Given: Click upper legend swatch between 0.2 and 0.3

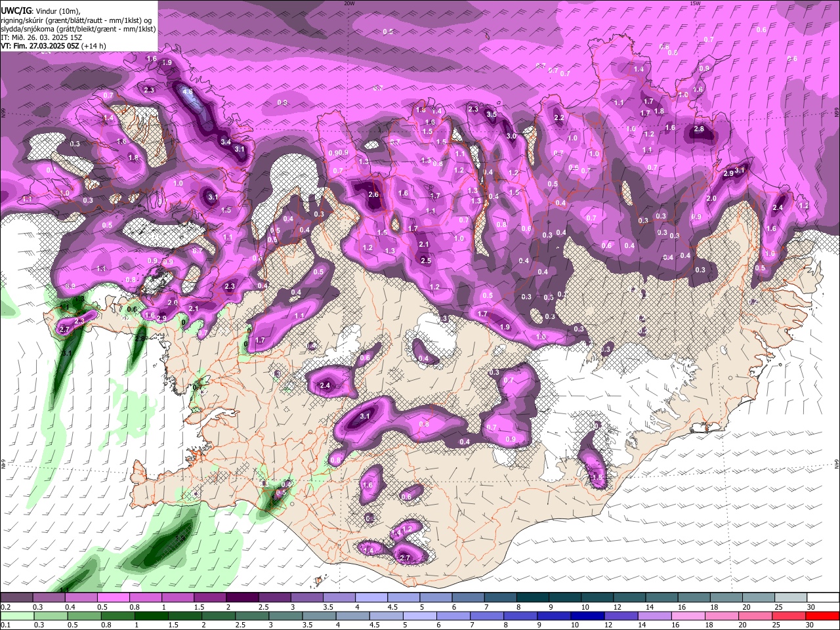Looking at the screenshot, I should coord(17,598).
